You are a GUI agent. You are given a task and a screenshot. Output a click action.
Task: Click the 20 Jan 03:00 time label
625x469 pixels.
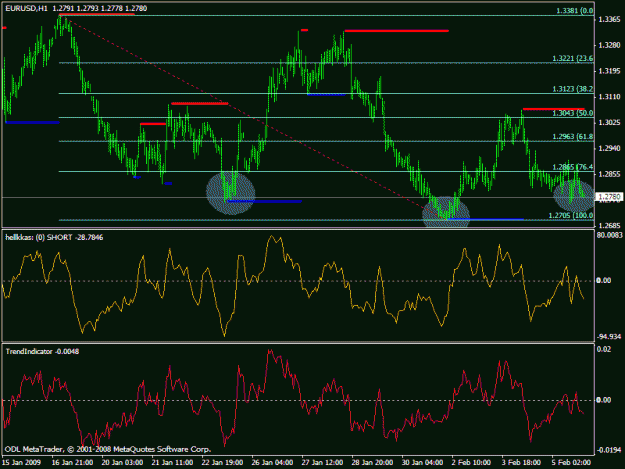pos(122,463)
